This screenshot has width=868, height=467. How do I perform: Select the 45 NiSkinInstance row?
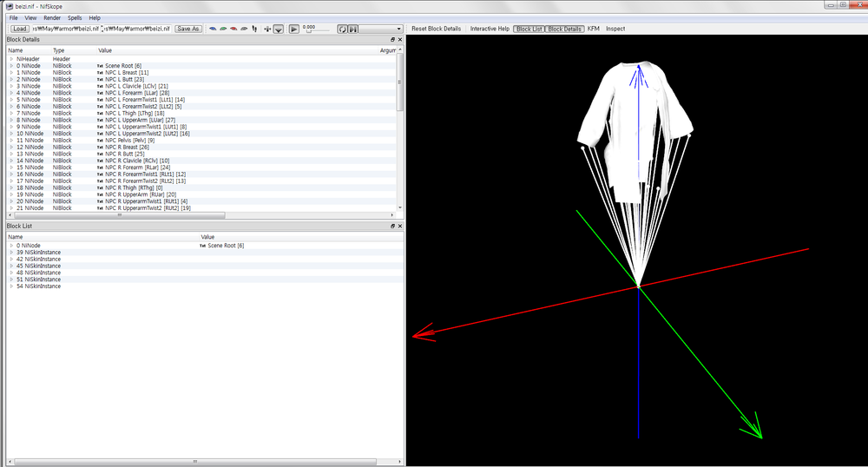pos(204,266)
